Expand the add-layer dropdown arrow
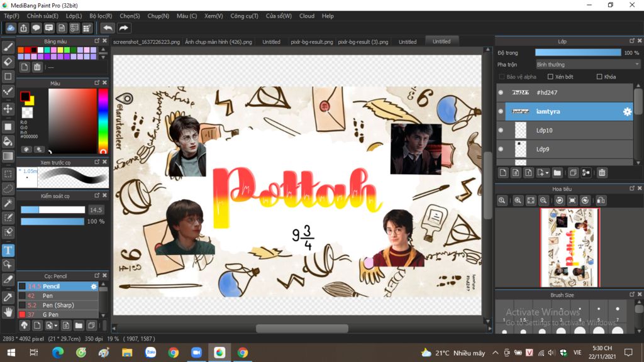Viewport: 644px width, 362px height. tap(547, 172)
